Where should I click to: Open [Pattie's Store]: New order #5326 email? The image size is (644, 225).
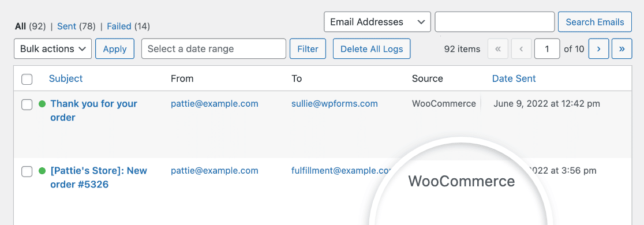99,177
